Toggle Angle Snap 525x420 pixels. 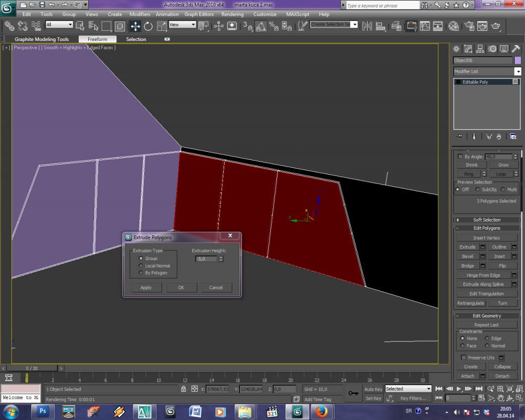[x=261, y=26]
